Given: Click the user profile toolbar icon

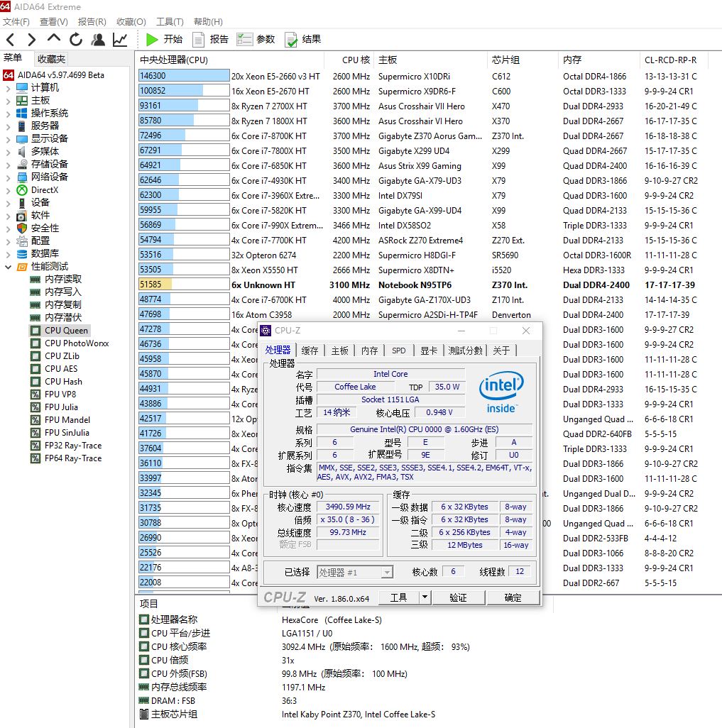Looking at the screenshot, I should (97, 40).
